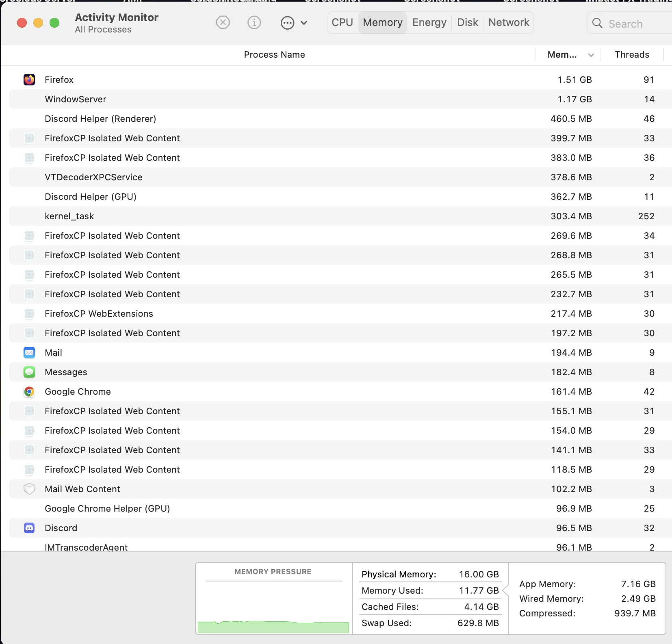Select the VTDecoderXPCService process
672x644 pixels.
tap(340, 177)
